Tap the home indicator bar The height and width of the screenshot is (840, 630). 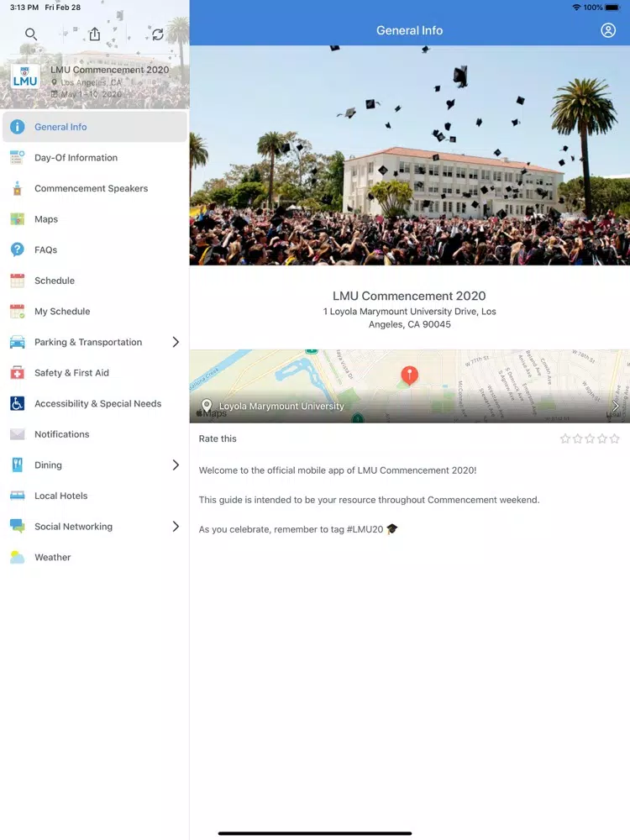(x=315, y=833)
